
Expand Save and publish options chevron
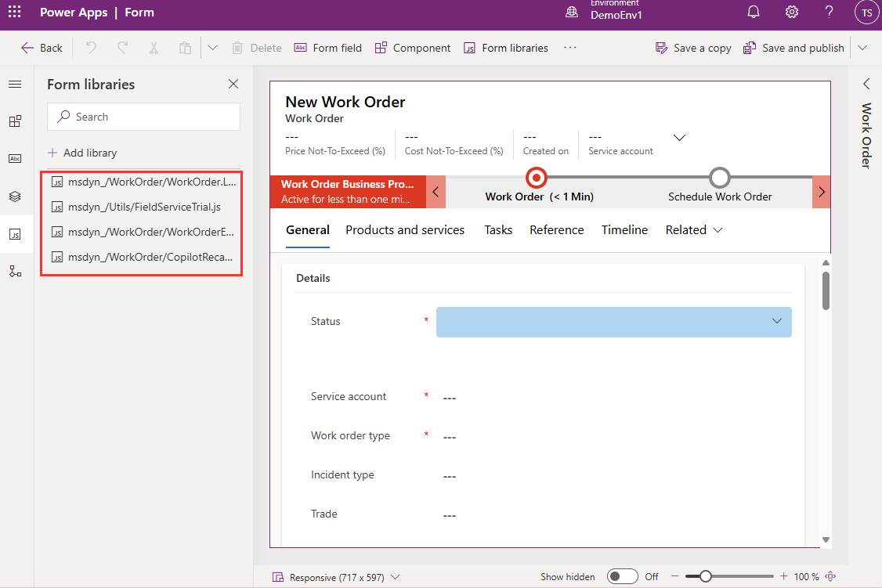(863, 48)
